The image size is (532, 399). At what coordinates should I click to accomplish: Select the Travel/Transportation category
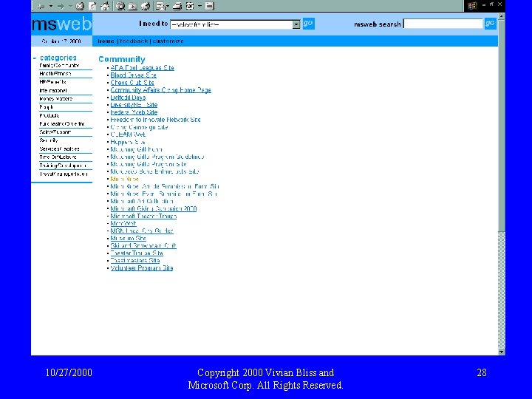coord(64,174)
